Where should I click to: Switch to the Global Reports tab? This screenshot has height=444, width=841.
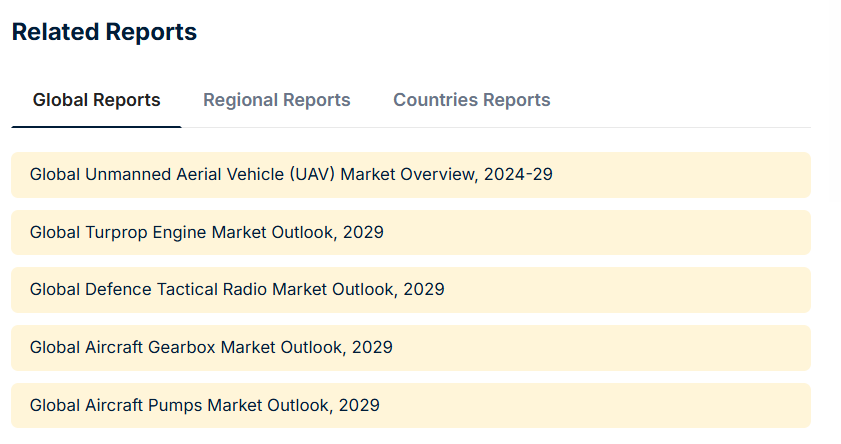[x=96, y=100]
